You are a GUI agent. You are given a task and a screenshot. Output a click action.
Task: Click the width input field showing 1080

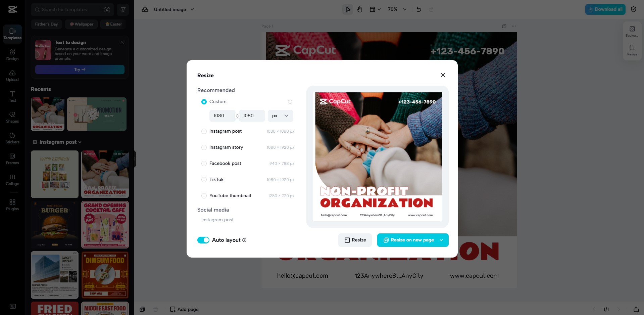pos(221,116)
